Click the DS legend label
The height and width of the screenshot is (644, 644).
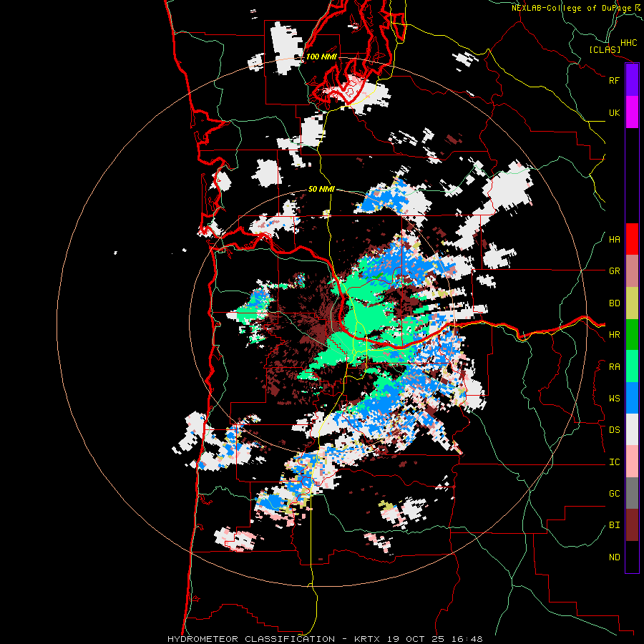(614, 430)
